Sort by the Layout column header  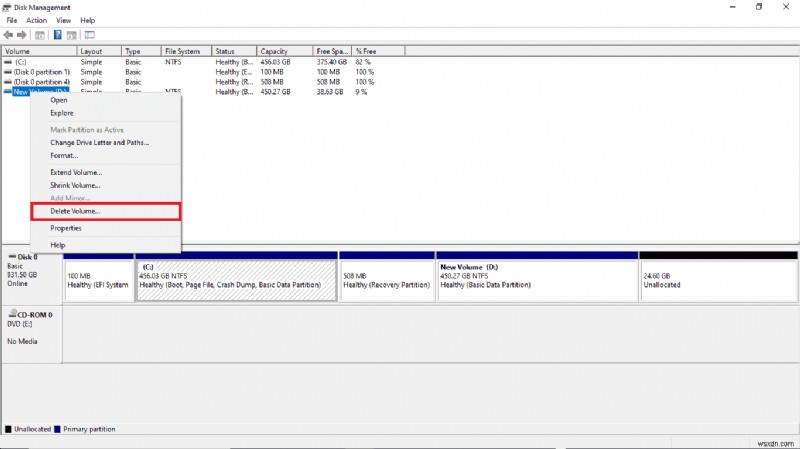(x=99, y=51)
